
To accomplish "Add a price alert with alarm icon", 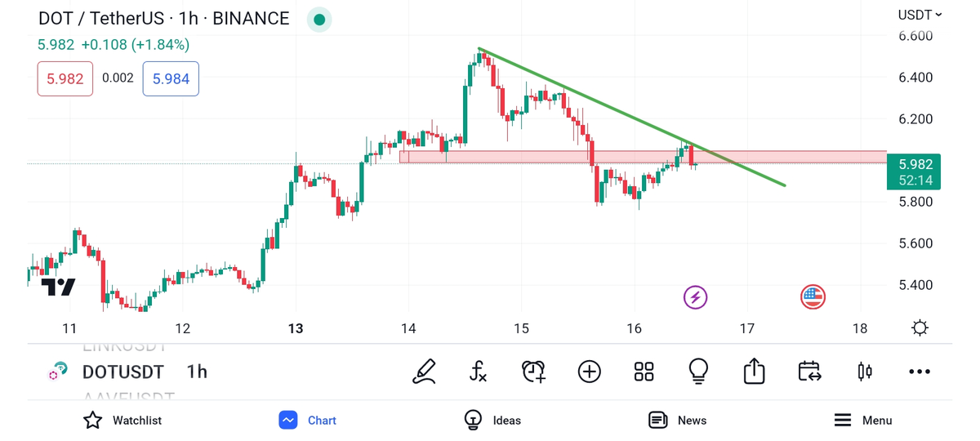I will (533, 372).
